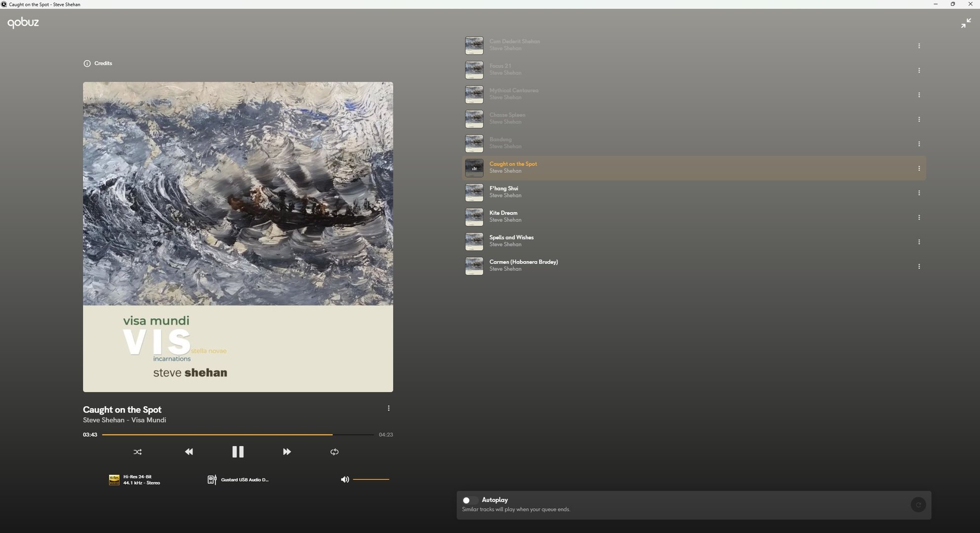Open more options for Focus 21
This screenshot has width=980, height=533.
coord(919,71)
